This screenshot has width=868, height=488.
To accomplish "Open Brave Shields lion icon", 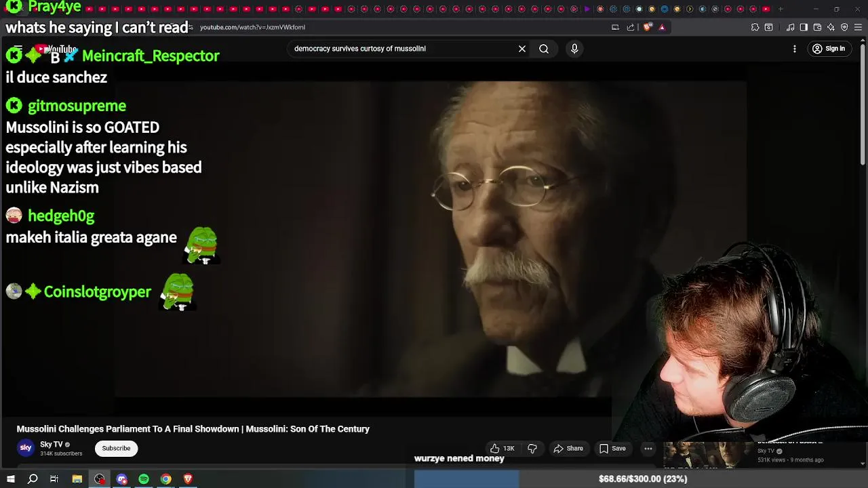I will 647,27.
